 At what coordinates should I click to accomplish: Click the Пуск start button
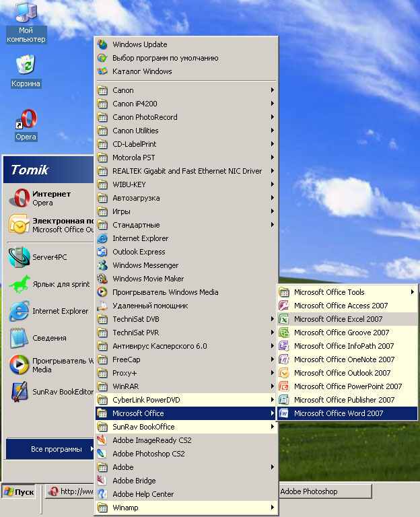coord(19,492)
